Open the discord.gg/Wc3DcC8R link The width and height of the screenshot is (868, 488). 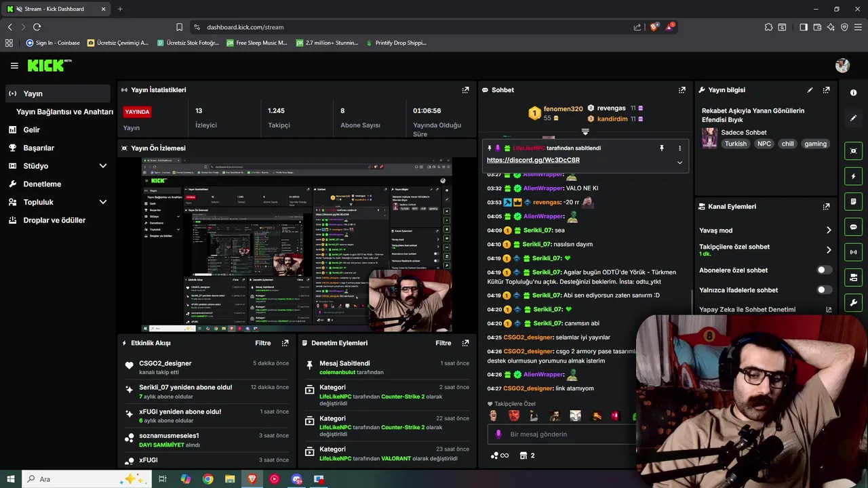[x=533, y=160]
